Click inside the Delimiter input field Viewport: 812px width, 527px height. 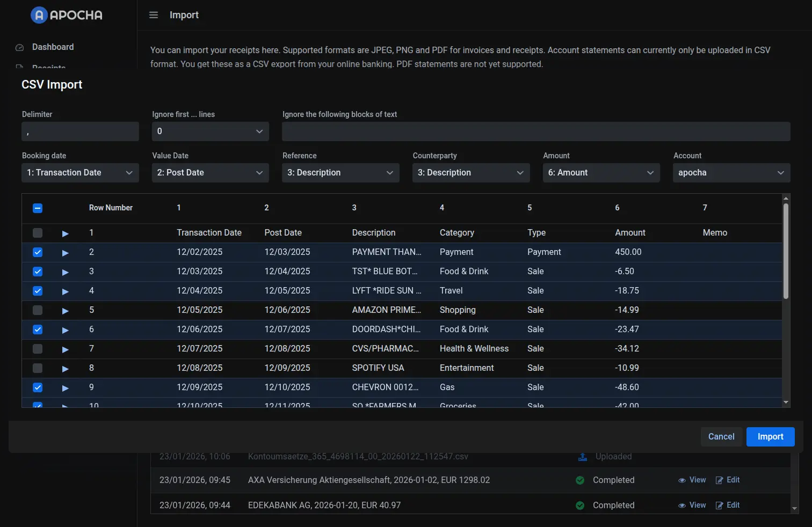click(79, 131)
